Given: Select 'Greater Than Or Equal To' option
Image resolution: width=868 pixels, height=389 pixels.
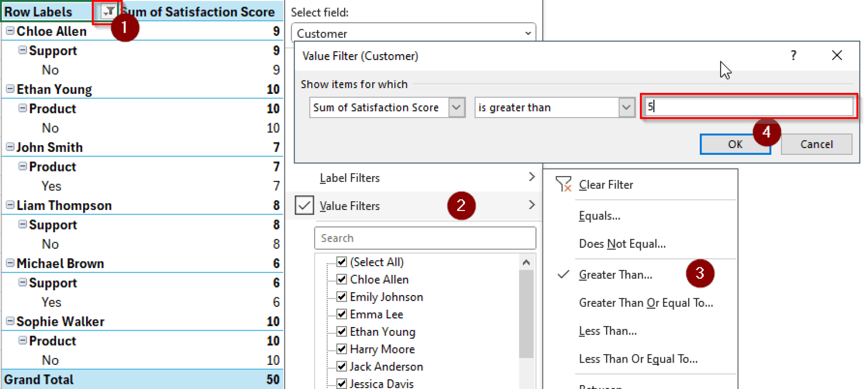Looking at the screenshot, I should [645, 302].
